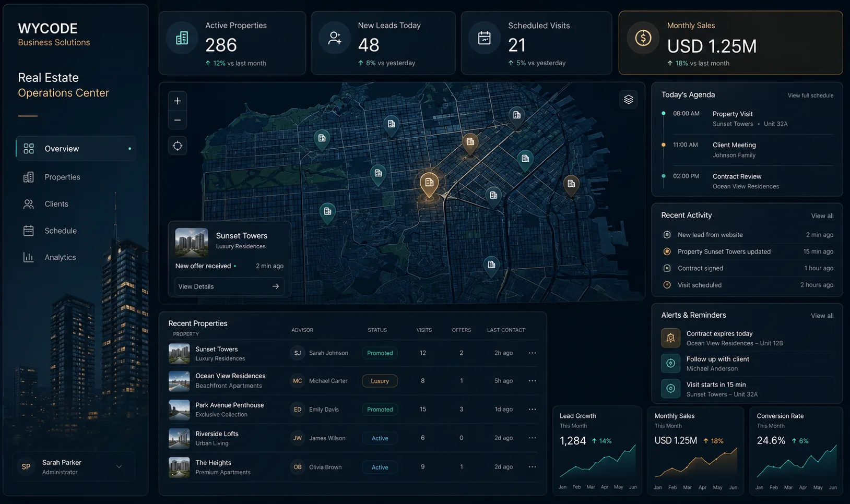Screen dimensions: 850x504
Task: Open the bottom Monthly Sales chart card
Action: point(695,451)
